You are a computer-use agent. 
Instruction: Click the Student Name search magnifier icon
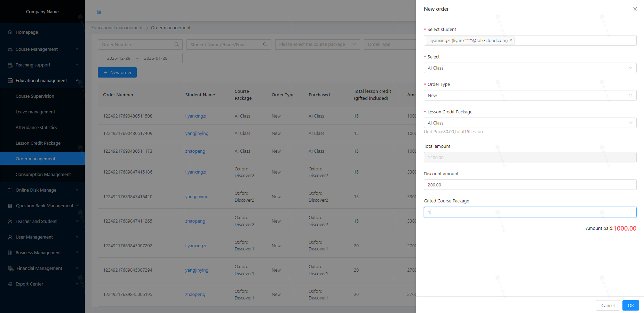[x=265, y=45]
